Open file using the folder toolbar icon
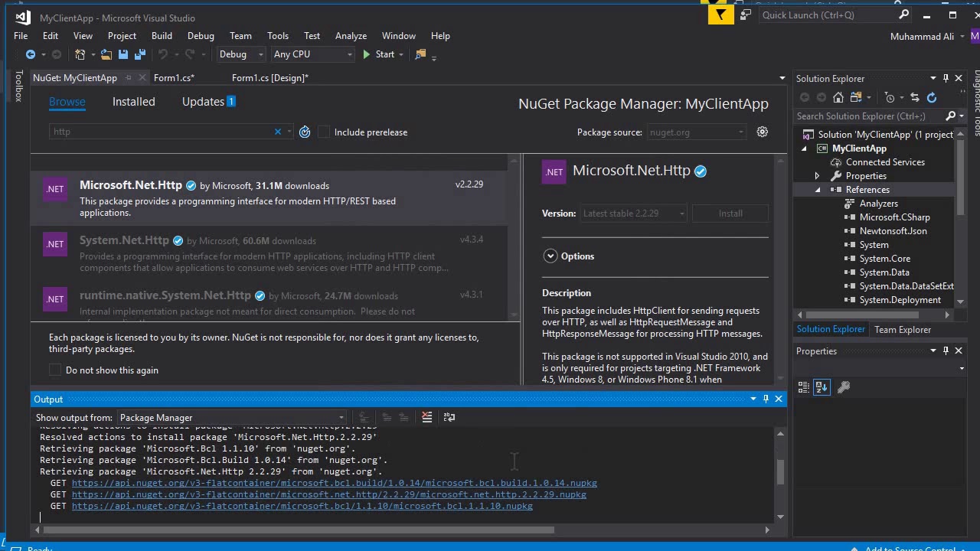 pos(106,54)
